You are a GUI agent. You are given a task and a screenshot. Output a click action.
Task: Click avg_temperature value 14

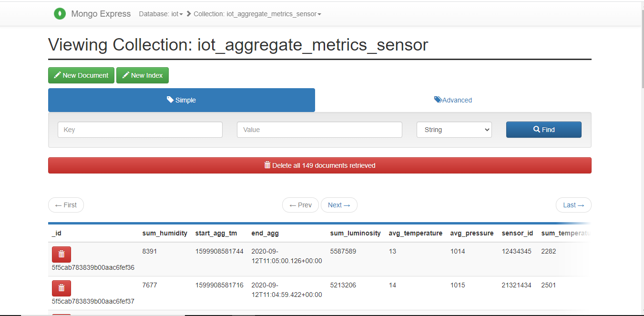tap(392, 285)
